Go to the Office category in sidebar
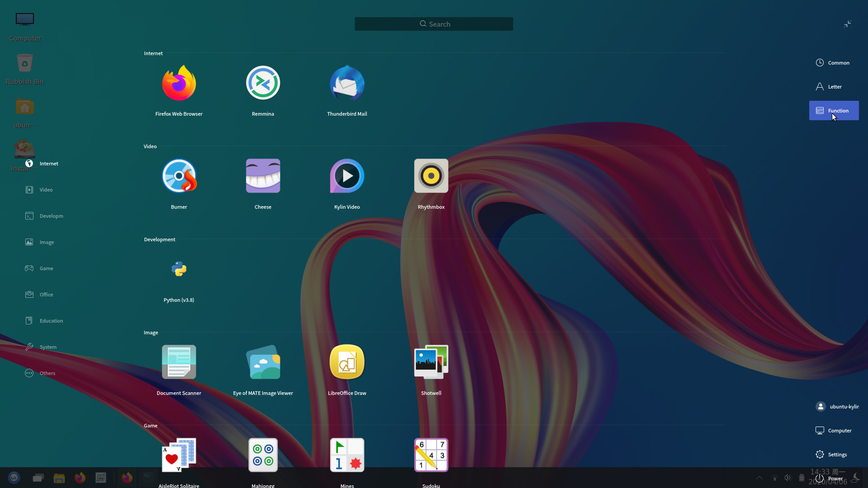Screen dimensions: 868x488 point(39,295)
